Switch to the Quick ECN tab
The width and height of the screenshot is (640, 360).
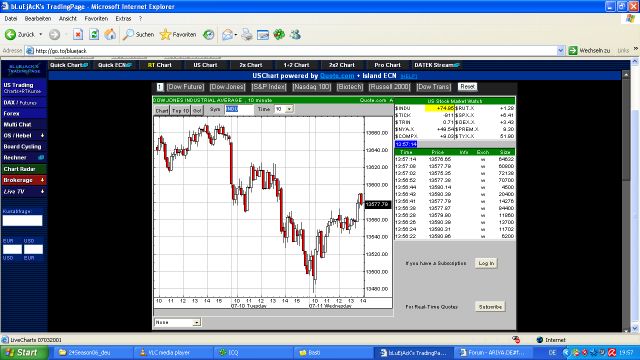tap(115, 65)
